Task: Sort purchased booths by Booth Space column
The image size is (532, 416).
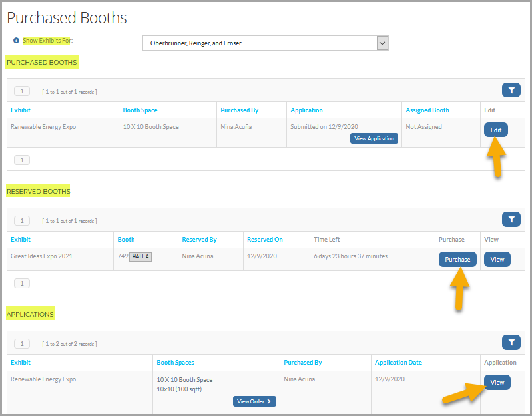Action: coord(140,110)
